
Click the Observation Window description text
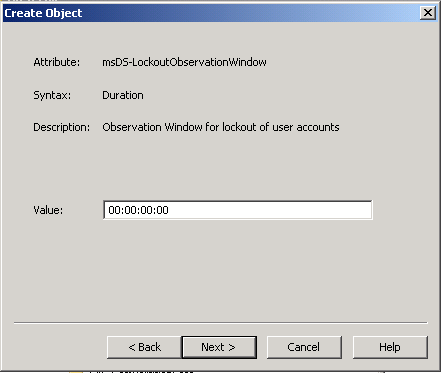pos(221,127)
